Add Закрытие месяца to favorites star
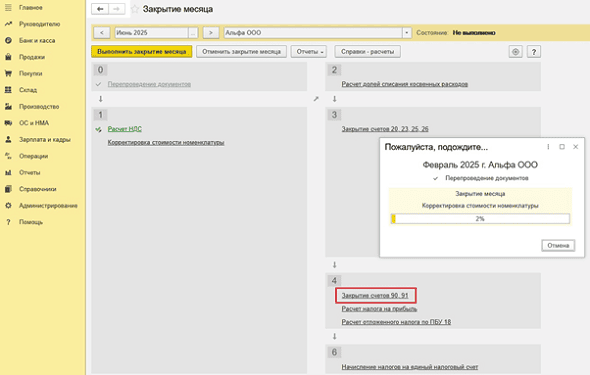The height and width of the screenshot is (375, 590). [x=135, y=9]
